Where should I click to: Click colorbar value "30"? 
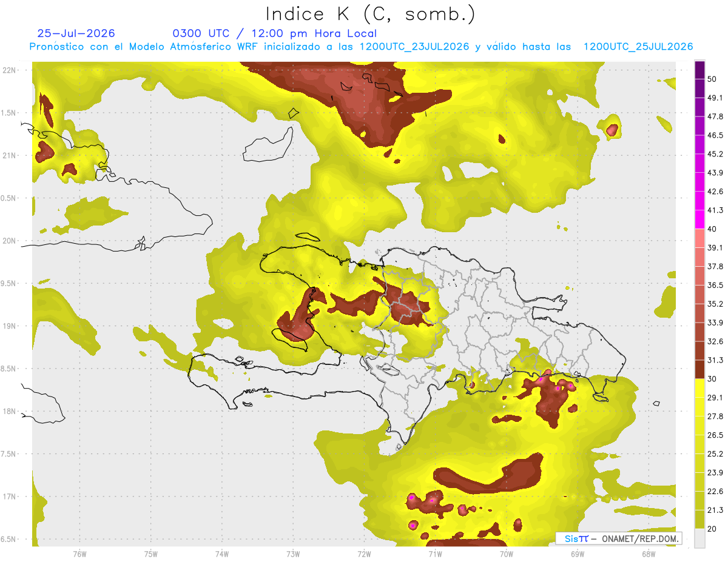712,379
